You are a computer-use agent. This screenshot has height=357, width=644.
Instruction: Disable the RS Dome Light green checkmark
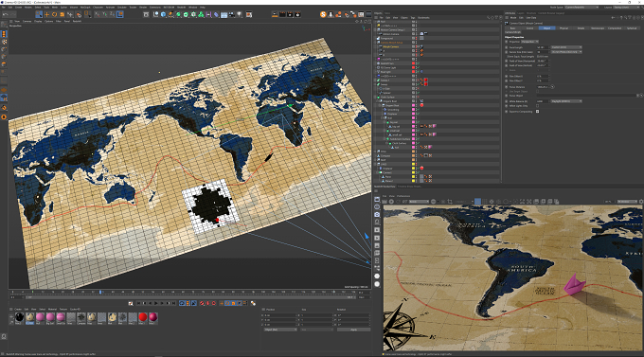pyautogui.click(x=418, y=67)
